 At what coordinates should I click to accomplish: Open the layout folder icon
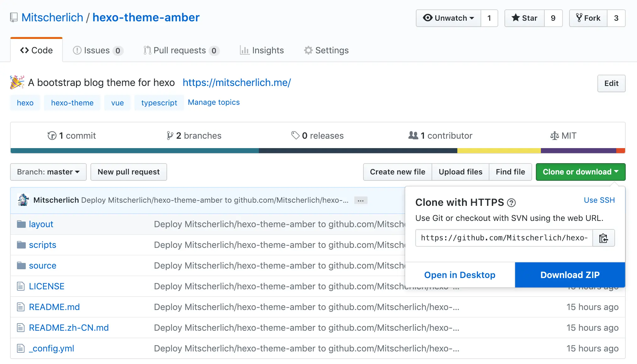[x=21, y=224]
